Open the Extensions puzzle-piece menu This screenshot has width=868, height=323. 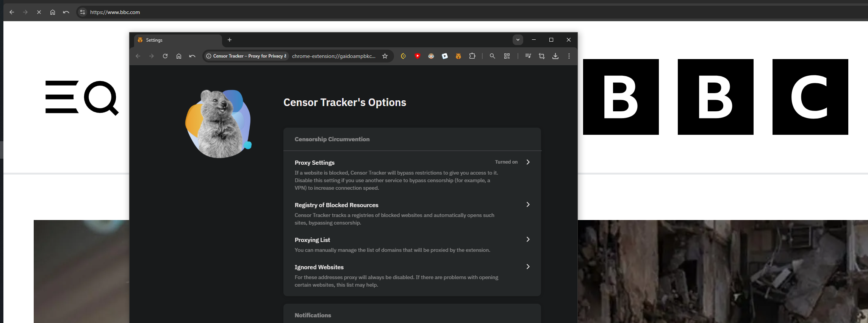pyautogui.click(x=472, y=56)
